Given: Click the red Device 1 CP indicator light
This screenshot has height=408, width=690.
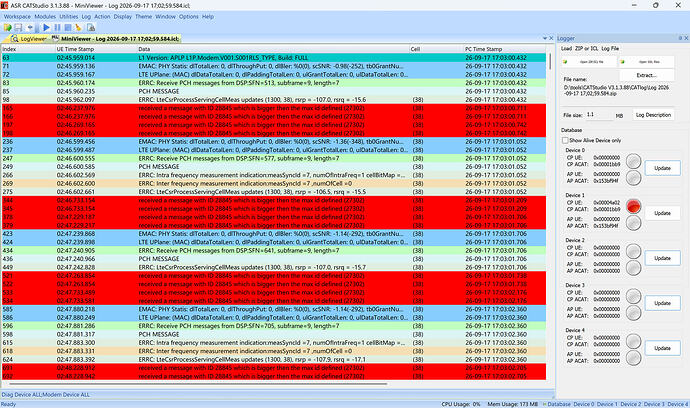Looking at the screenshot, I should click(633, 206).
